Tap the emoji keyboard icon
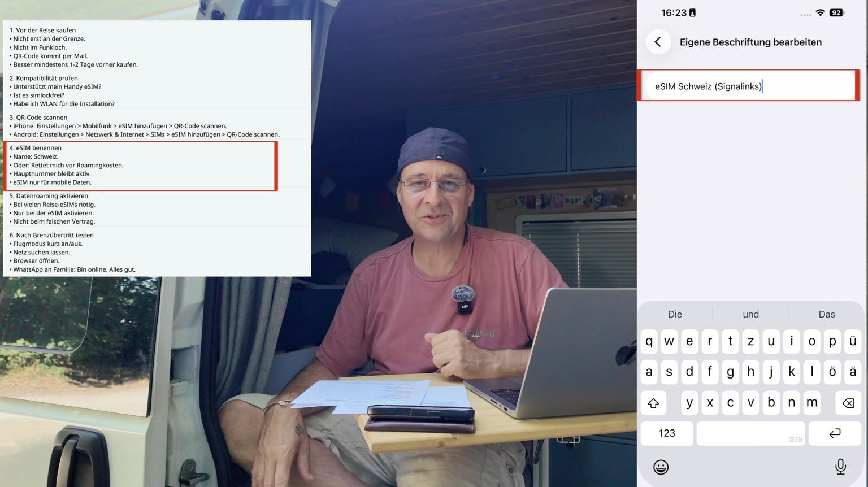This screenshot has width=868, height=487. pyautogui.click(x=661, y=467)
